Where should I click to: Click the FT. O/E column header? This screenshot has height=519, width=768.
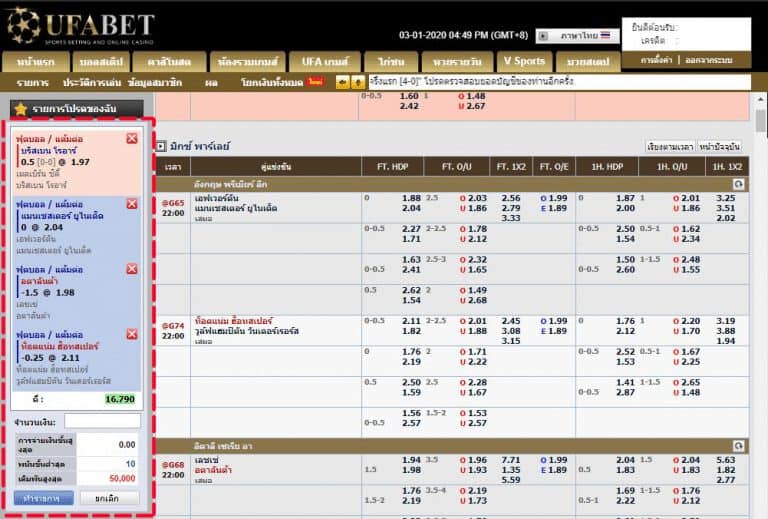(553, 167)
